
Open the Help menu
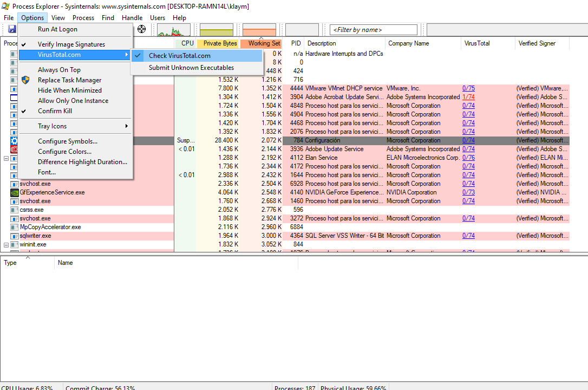(x=179, y=18)
